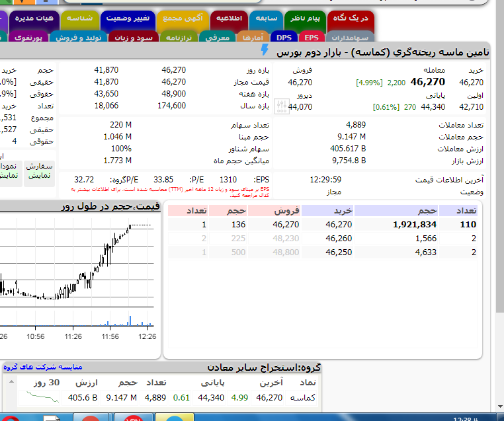Click the first price 42,710
504x421 pixels.
pos(471,107)
